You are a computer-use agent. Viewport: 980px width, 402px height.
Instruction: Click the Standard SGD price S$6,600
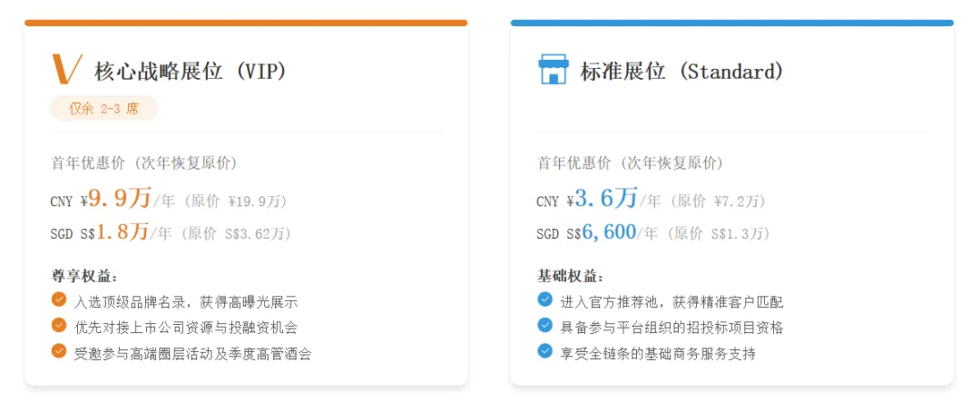[x=602, y=232]
